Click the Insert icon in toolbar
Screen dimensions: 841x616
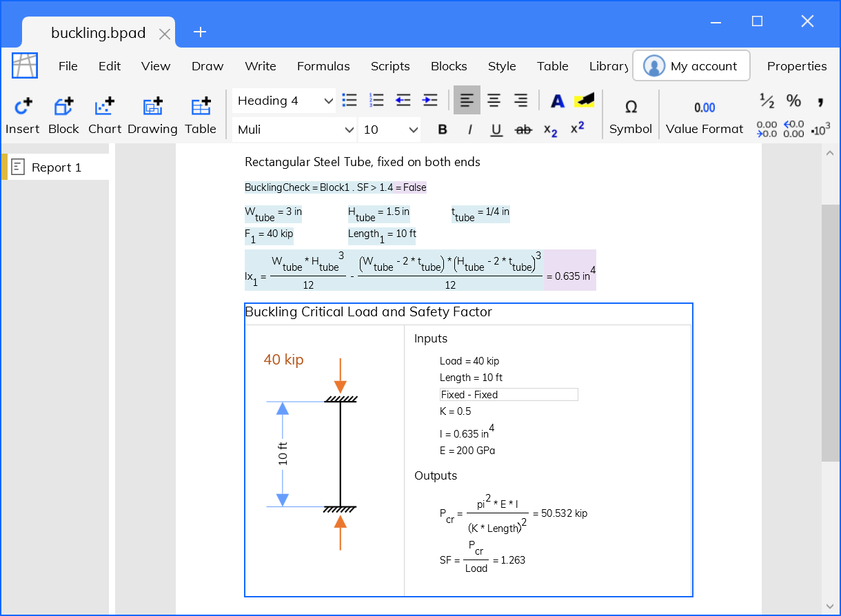(x=23, y=115)
